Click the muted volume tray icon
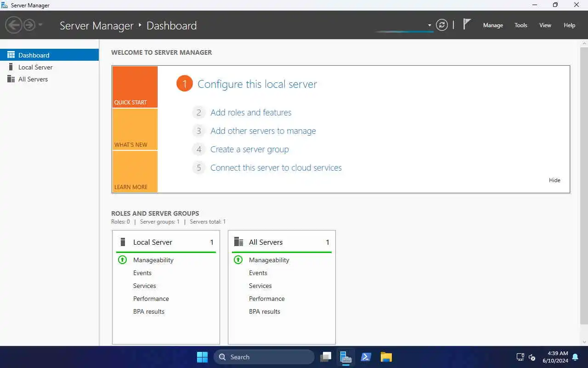 coord(532,357)
